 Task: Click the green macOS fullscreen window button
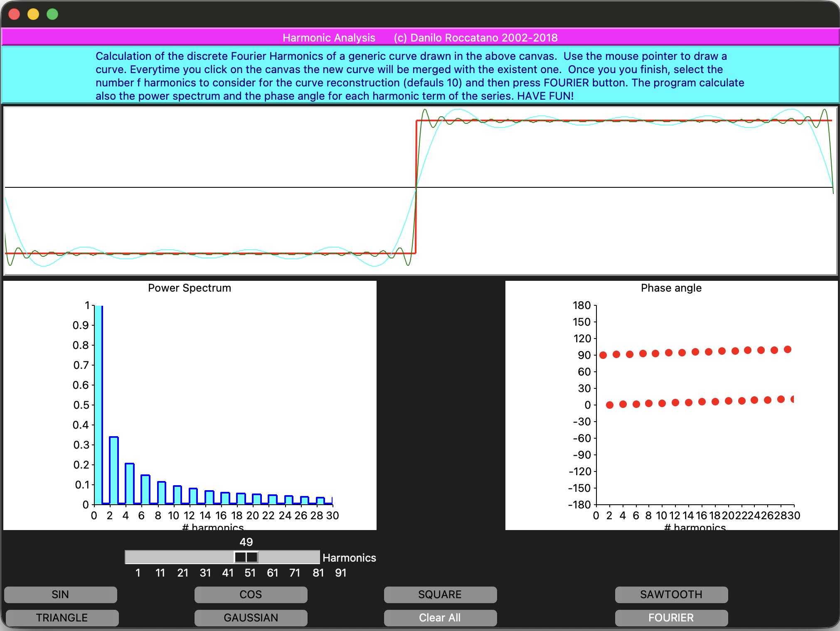point(52,15)
